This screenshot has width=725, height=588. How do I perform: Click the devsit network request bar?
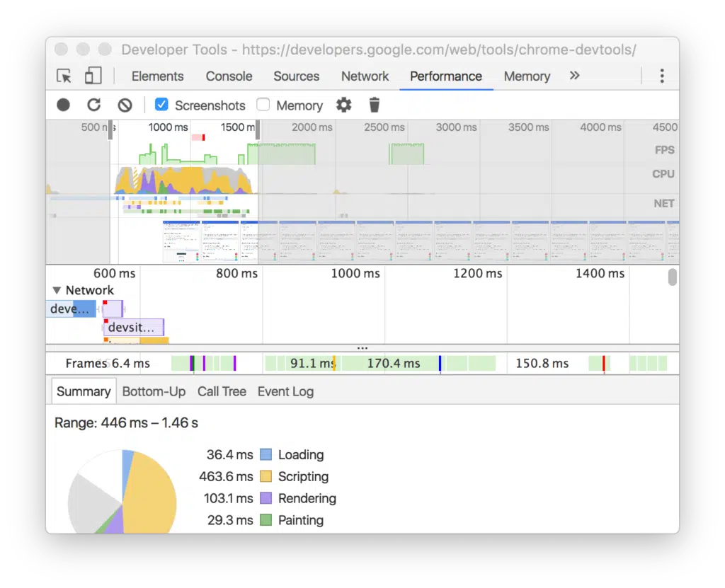(x=133, y=327)
